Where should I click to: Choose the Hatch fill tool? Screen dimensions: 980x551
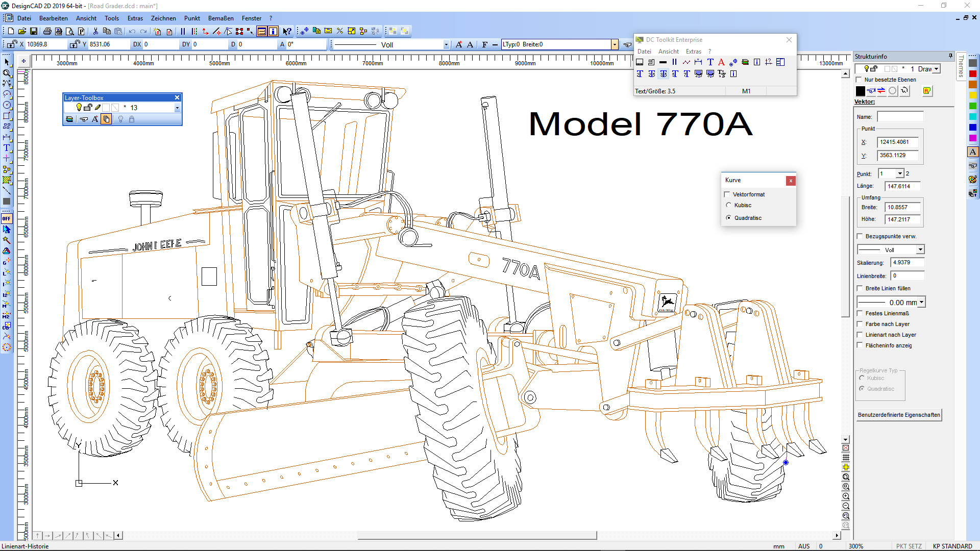tap(7, 180)
